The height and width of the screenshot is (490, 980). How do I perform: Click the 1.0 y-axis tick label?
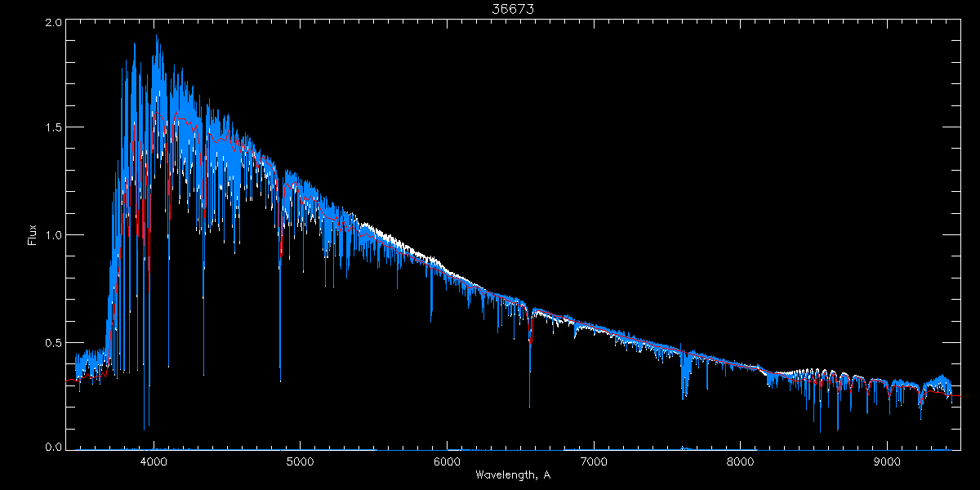pos(54,235)
